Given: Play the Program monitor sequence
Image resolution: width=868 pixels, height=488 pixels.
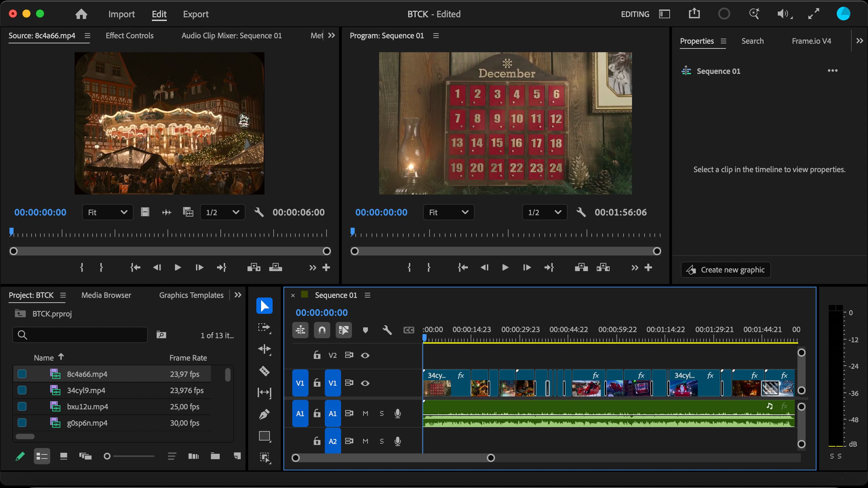Looking at the screenshot, I should click(505, 268).
